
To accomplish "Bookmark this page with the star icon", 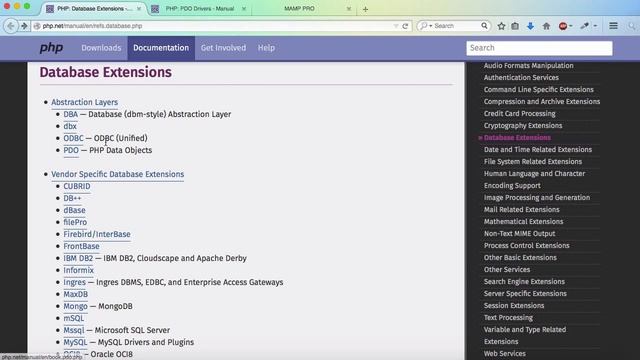I will [x=501, y=26].
